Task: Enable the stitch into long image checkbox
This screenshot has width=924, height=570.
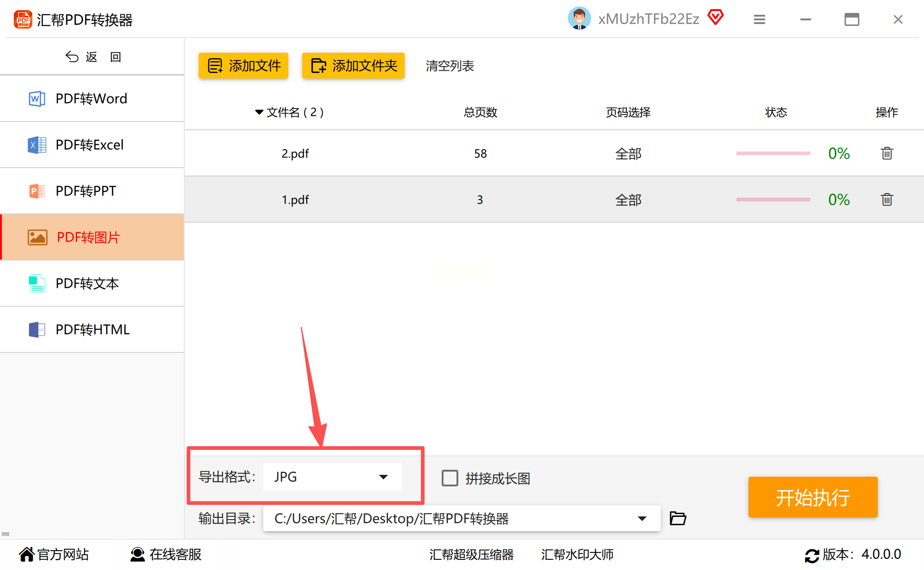Action: coord(450,478)
